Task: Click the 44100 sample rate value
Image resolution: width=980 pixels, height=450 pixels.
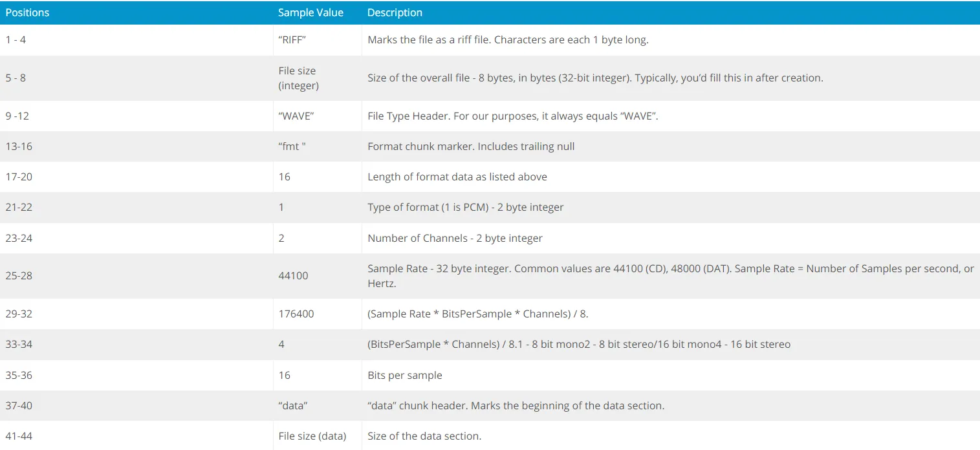Action: tap(293, 275)
